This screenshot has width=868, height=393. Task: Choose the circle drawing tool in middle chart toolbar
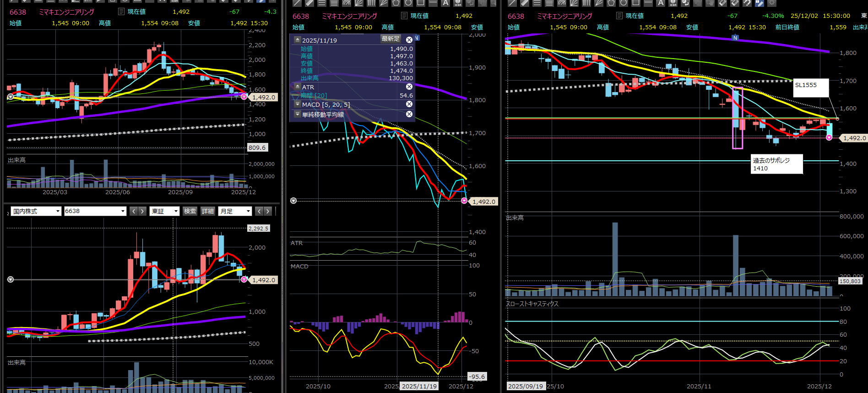tap(408, 3)
